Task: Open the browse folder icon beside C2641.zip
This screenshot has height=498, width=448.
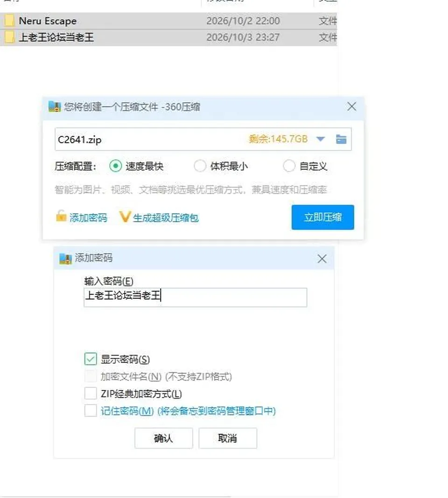Action: (x=341, y=139)
